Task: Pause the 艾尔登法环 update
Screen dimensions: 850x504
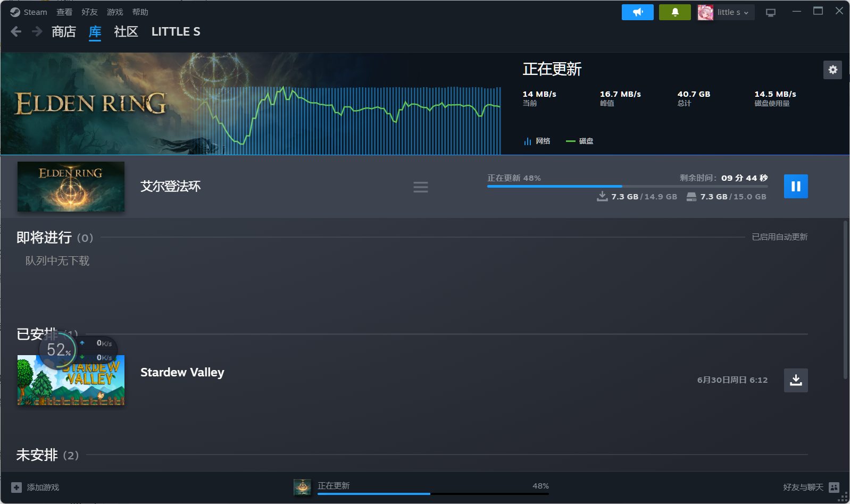Action: 796,187
